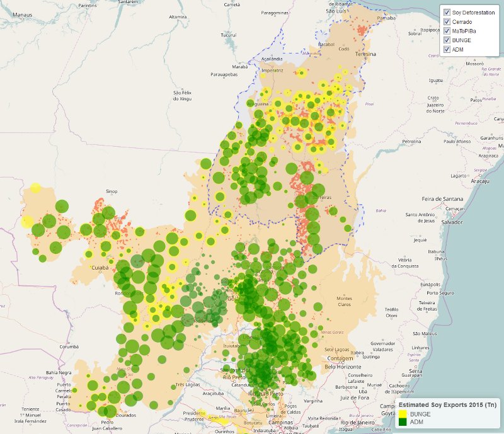504x434 pixels.
Task: Click the Salvador city label
Action: (452, 222)
